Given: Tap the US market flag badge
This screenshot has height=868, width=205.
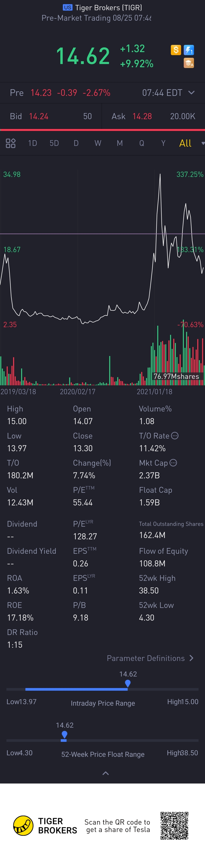Looking at the screenshot, I should [x=68, y=7].
